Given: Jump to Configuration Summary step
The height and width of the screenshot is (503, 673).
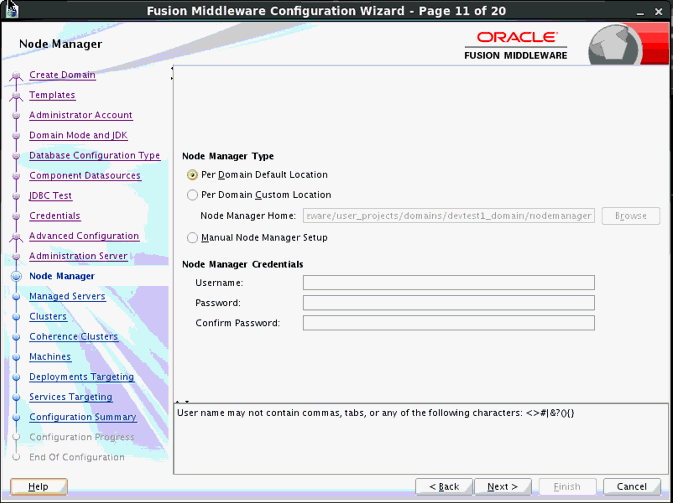Looking at the screenshot, I should pos(83,417).
